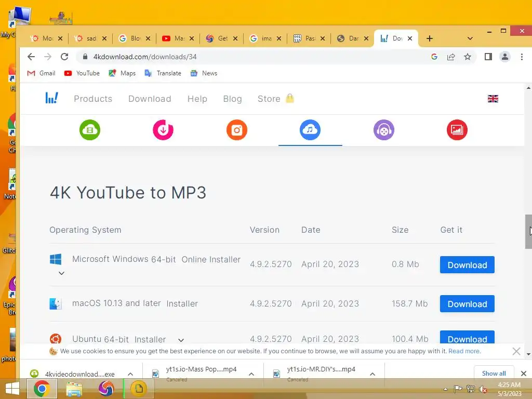Click the 4K Download site logo

click(51, 98)
